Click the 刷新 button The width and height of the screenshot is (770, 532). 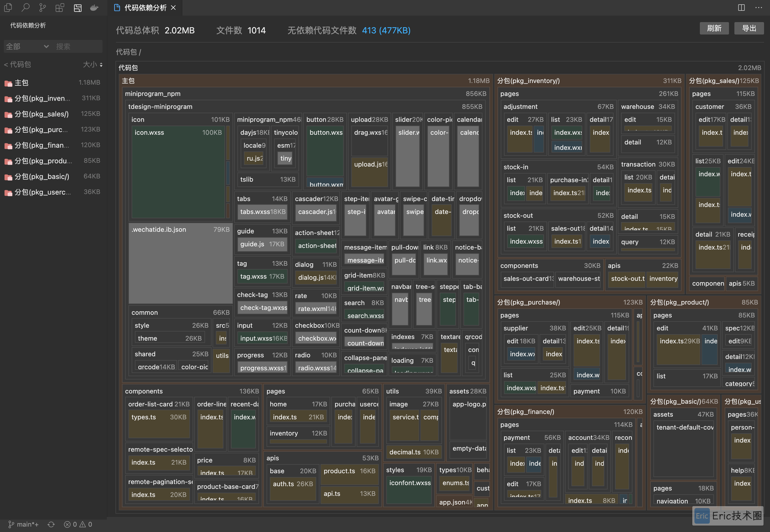coord(714,28)
